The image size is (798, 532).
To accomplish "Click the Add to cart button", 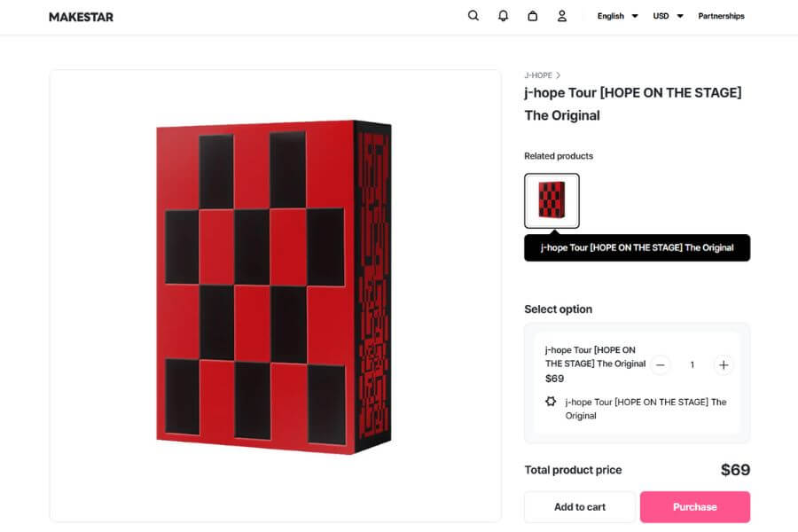I will pyautogui.click(x=580, y=507).
